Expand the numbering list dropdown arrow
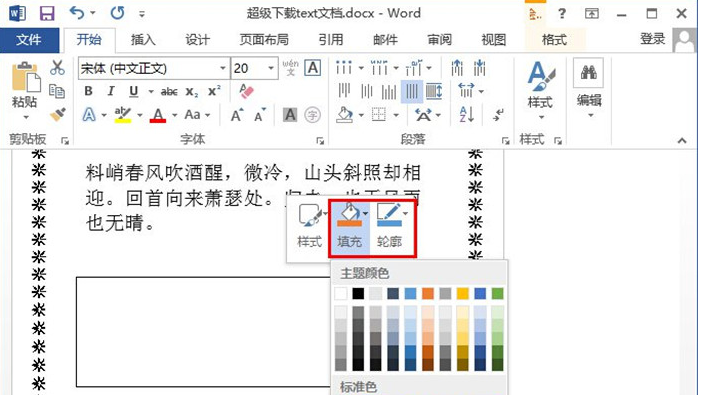Screen dimensions: 715x395 [396, 68]
